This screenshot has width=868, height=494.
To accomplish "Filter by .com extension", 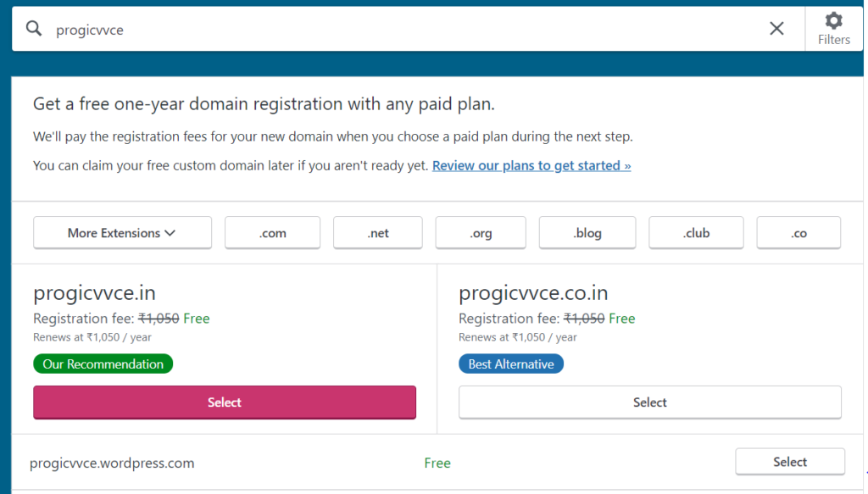I will point(272,233).
